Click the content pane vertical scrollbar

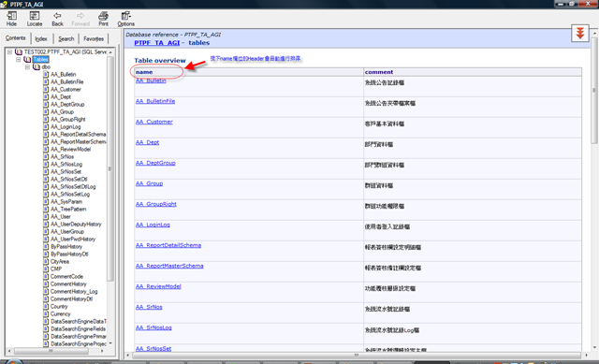tap(594, 90)
